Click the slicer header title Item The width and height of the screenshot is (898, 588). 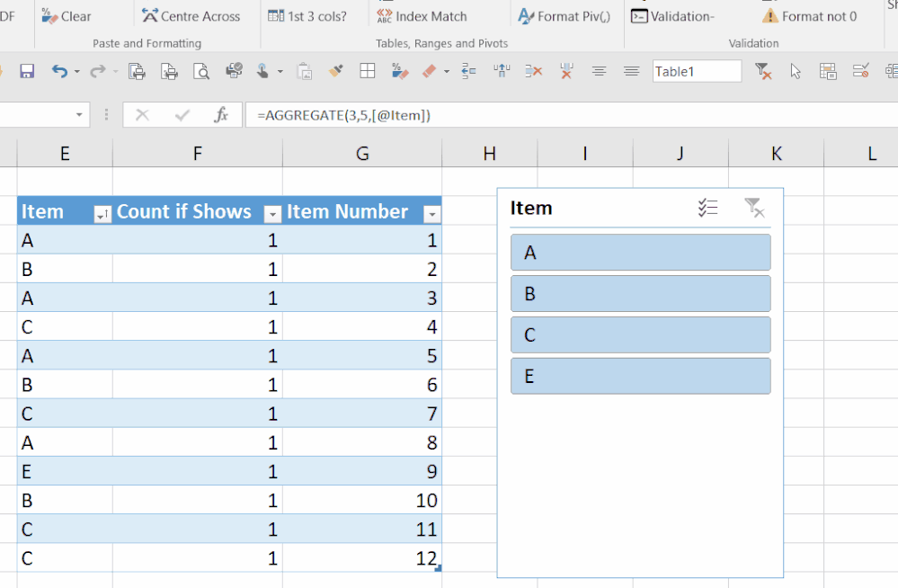point(531,208)
